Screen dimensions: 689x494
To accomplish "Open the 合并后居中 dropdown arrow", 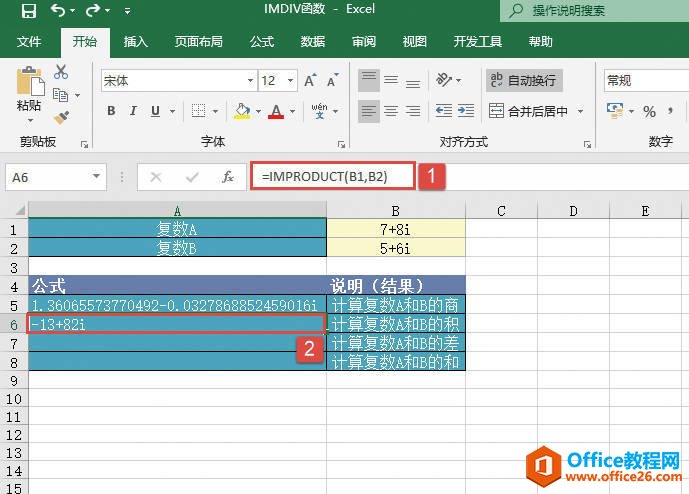I will click(x=580, y=111).
